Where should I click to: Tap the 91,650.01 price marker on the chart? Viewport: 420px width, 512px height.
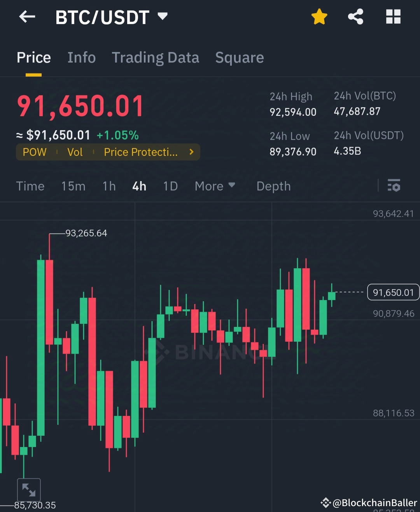[393, 292]
